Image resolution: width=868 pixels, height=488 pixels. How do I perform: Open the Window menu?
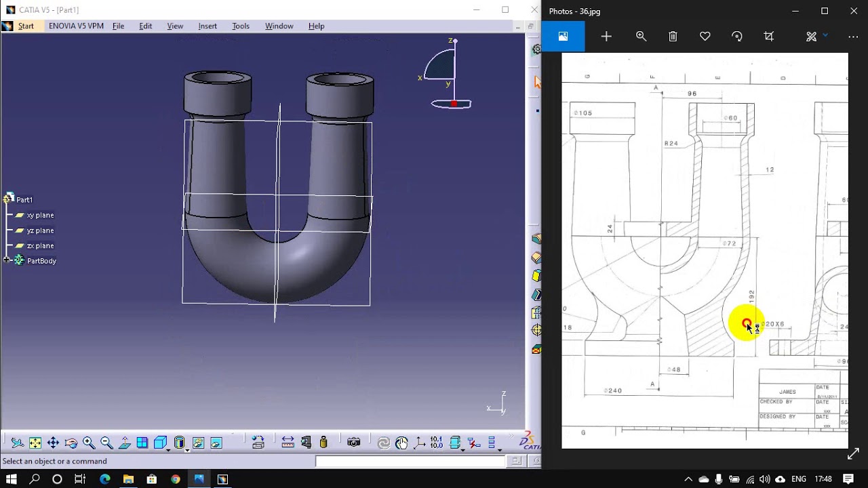click(279, 26)
